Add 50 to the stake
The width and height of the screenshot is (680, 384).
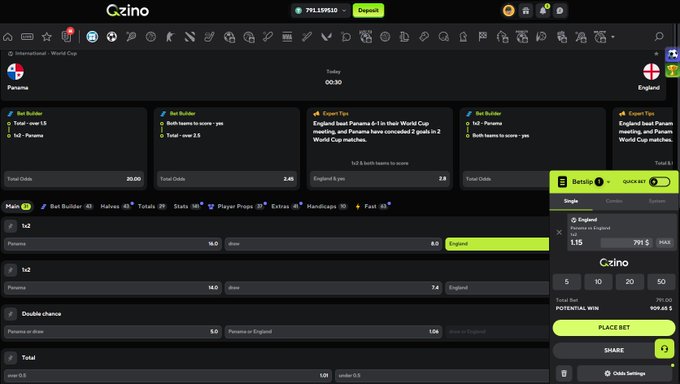pyautogui.click(x=661, y=282)
